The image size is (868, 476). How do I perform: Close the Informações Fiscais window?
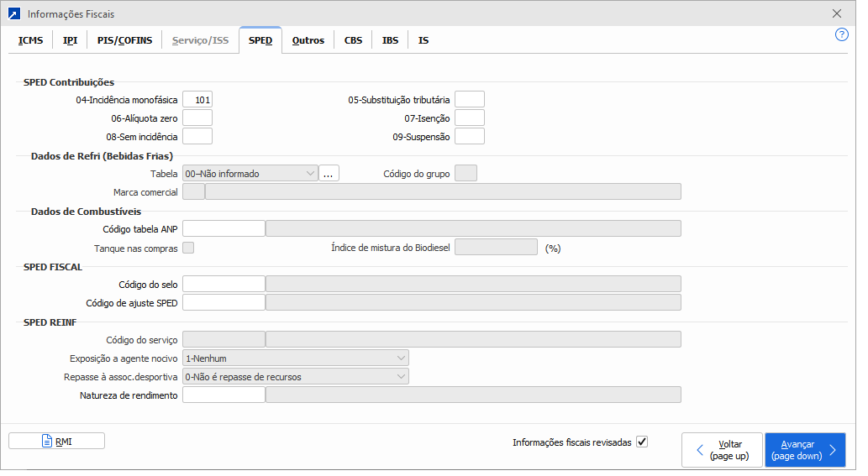click(836, 13)
